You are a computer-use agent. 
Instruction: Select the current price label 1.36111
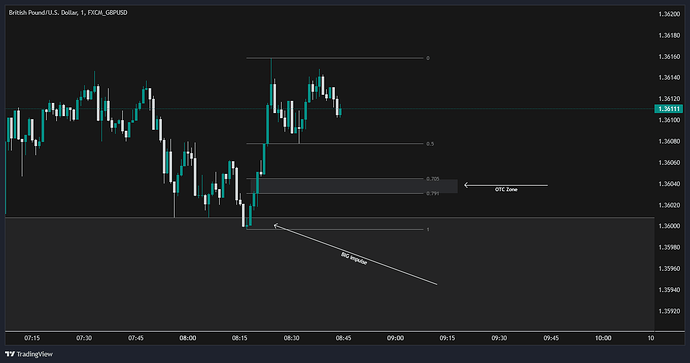668,109
